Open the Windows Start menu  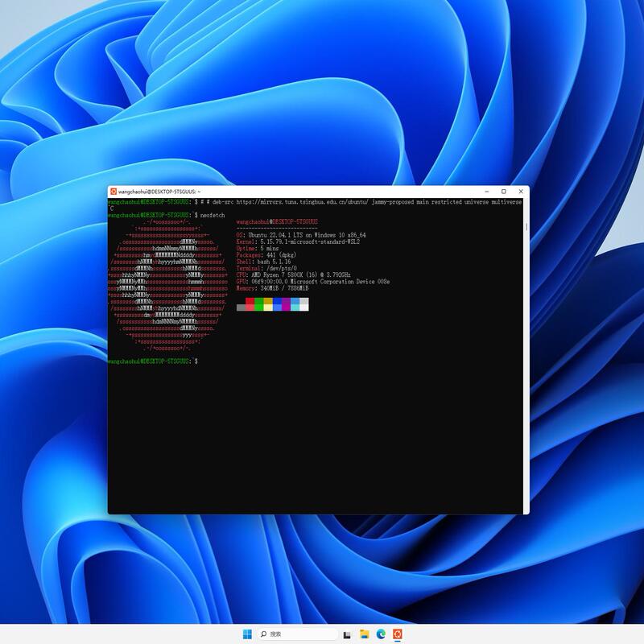247,634
